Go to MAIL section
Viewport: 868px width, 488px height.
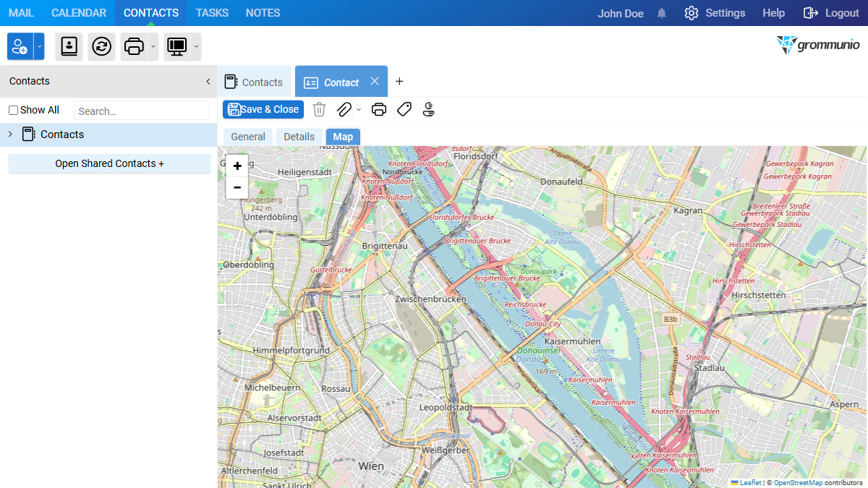tap(21, 13)
